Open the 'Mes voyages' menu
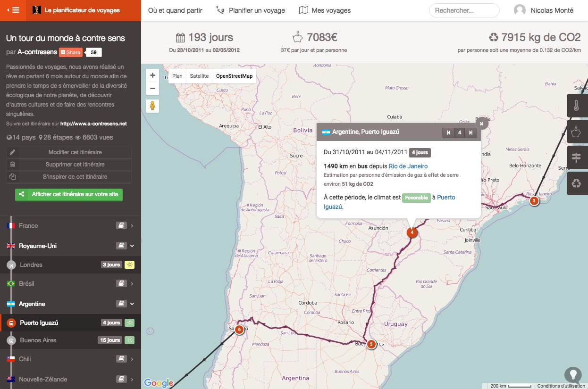This screenshot has height=389, width=588. coord(325,10)
